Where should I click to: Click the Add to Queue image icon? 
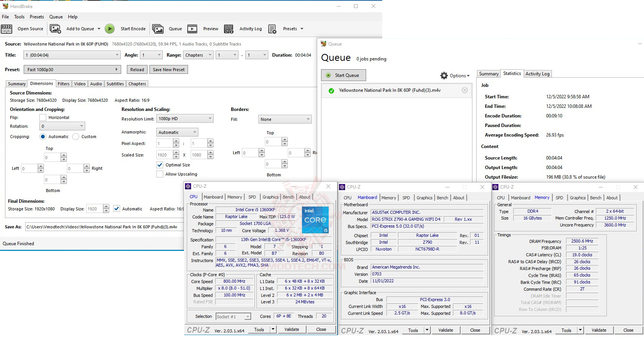(x=55, y=29)
